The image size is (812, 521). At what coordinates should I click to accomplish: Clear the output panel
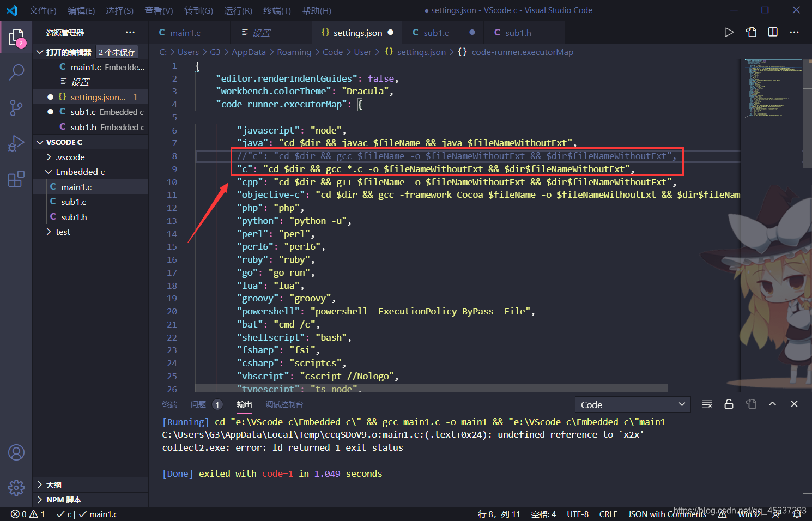click(707, 404)
